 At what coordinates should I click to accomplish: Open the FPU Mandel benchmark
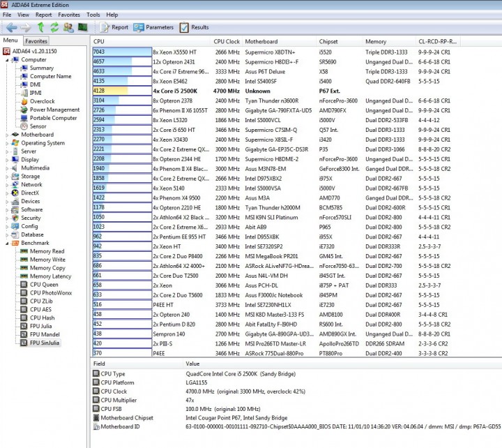45,334
